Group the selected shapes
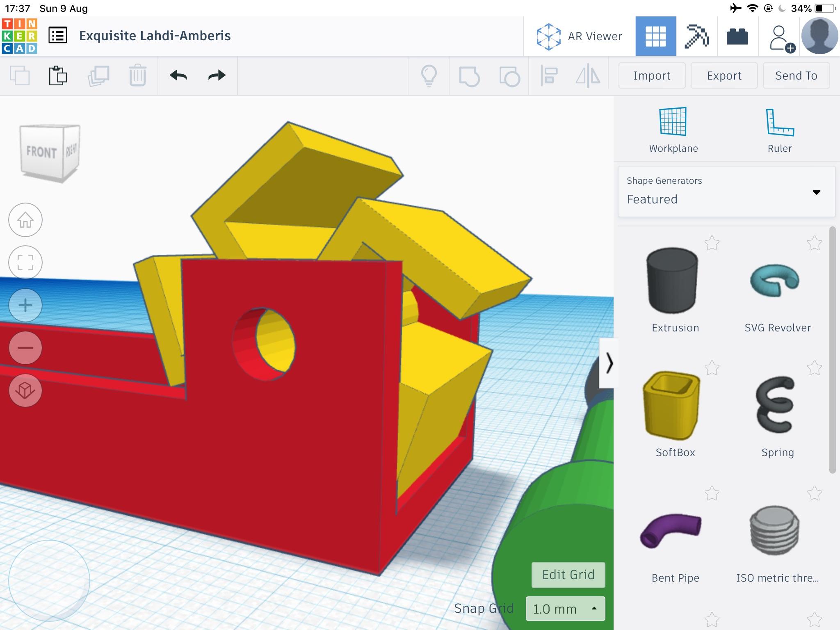This screenshot has height=630, width=840. click(469, 76)
